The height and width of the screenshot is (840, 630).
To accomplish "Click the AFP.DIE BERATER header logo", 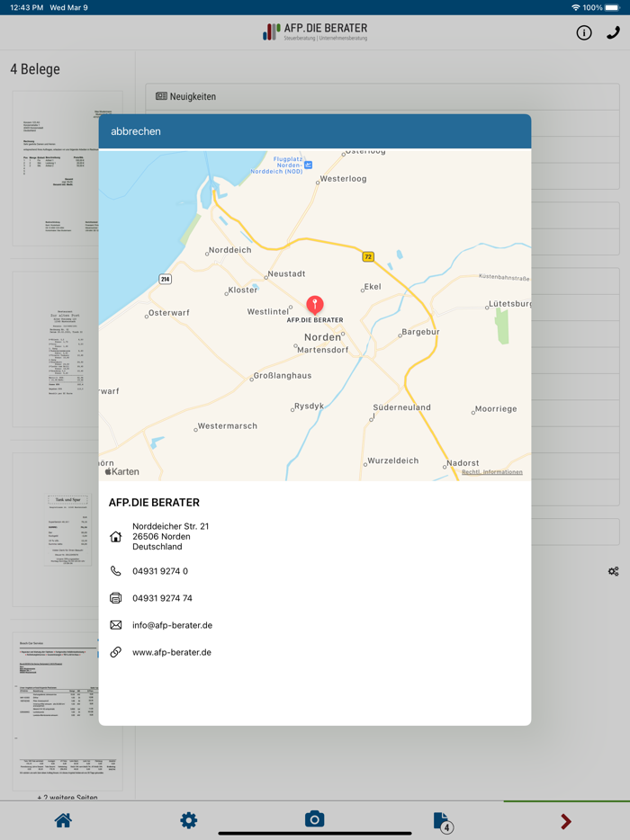I will coord(315,31).
